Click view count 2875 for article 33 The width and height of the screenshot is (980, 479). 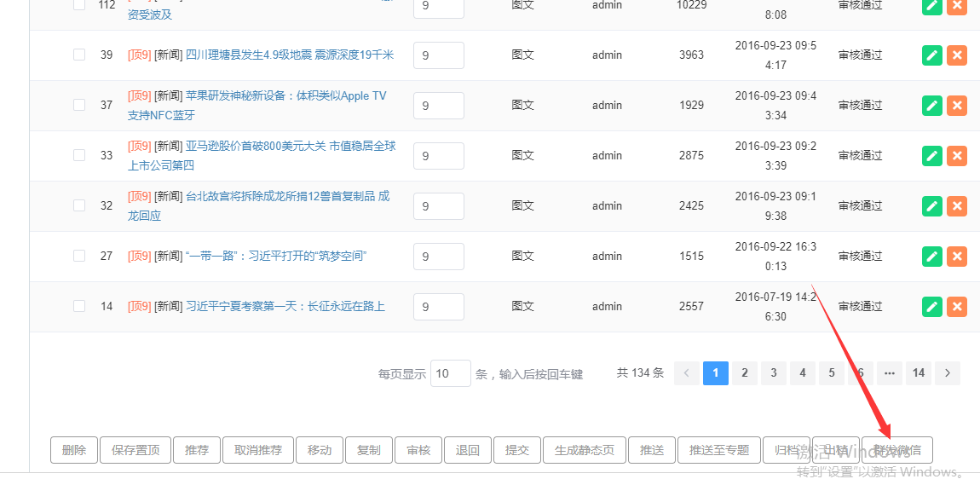pyautogui.click(x=691, y=155)
